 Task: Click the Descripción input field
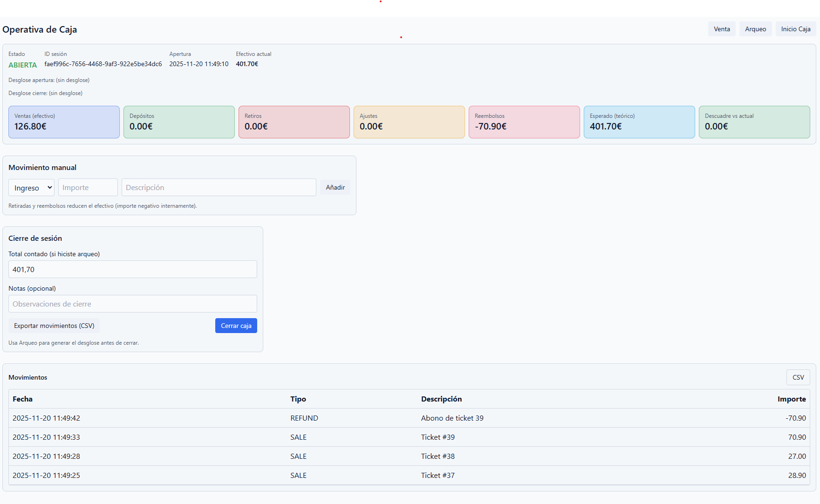[219, 188]
